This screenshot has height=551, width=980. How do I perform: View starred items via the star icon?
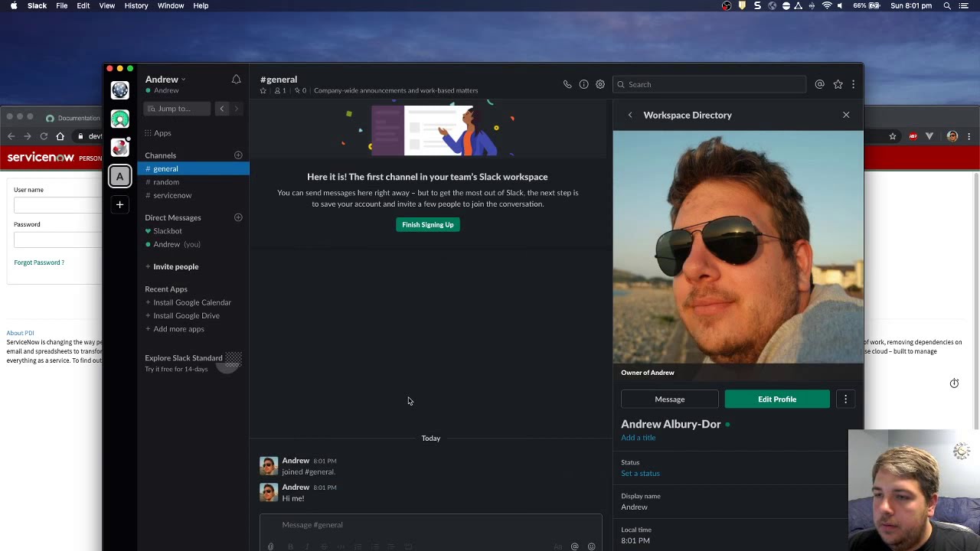click(837, 84)
